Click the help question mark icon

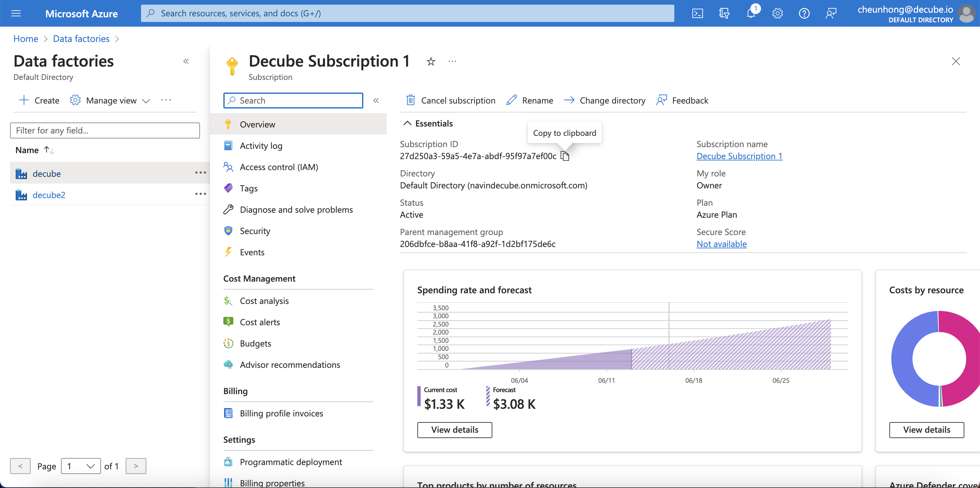pos(804,14)
